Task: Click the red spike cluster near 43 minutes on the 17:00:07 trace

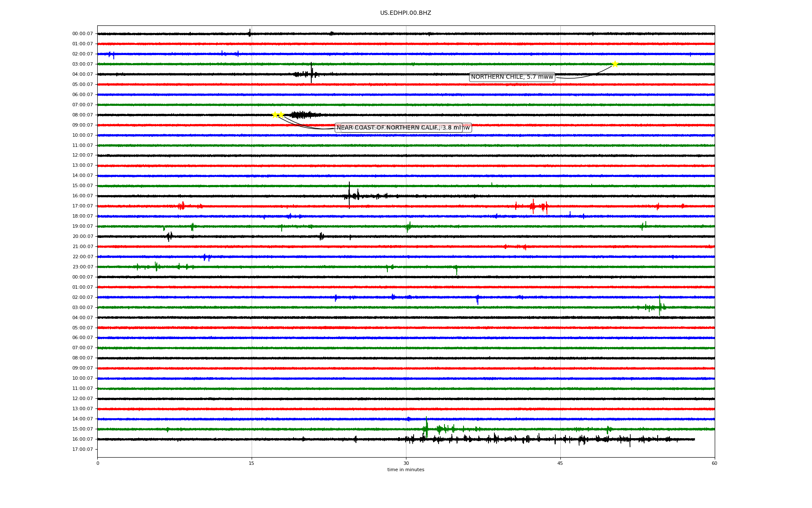Action: (539, 207)
